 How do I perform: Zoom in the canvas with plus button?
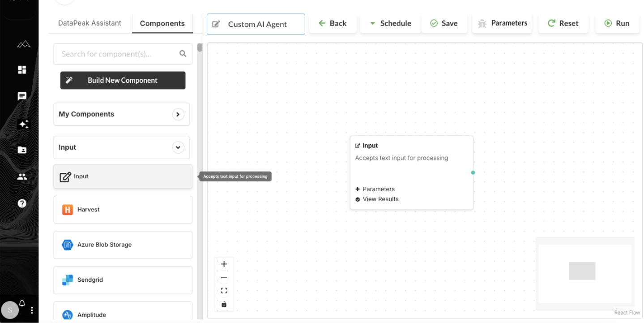(224, 264)
